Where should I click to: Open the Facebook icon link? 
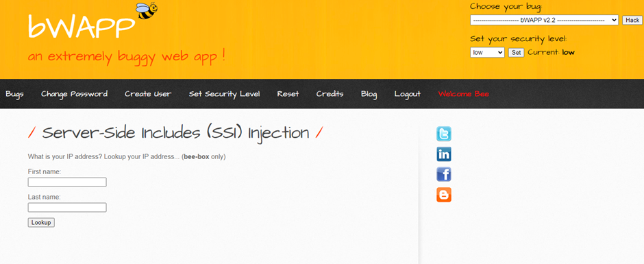(443, 174)
